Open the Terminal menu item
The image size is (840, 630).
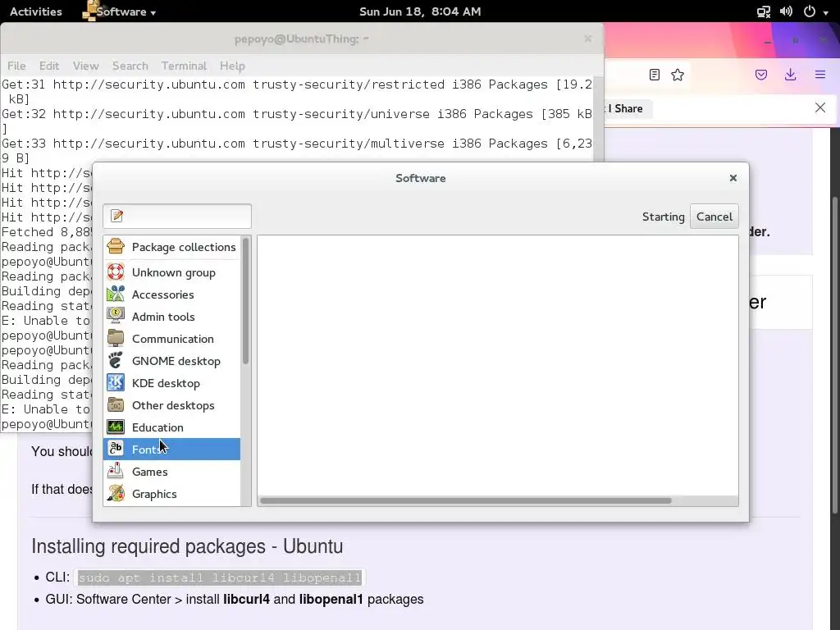tap(184, 66)
